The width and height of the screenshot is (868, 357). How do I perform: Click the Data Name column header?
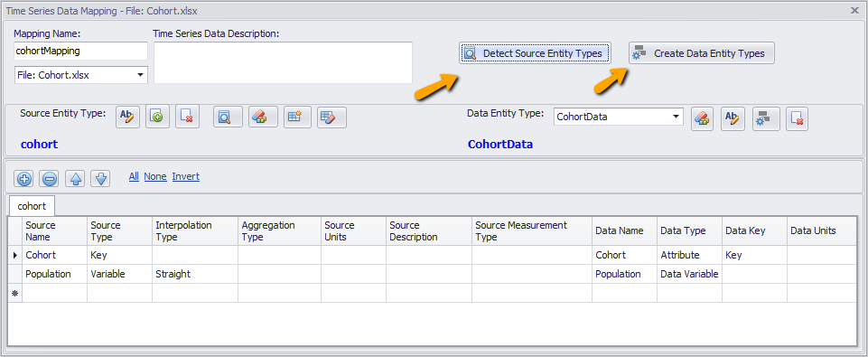tap(624, 230)
